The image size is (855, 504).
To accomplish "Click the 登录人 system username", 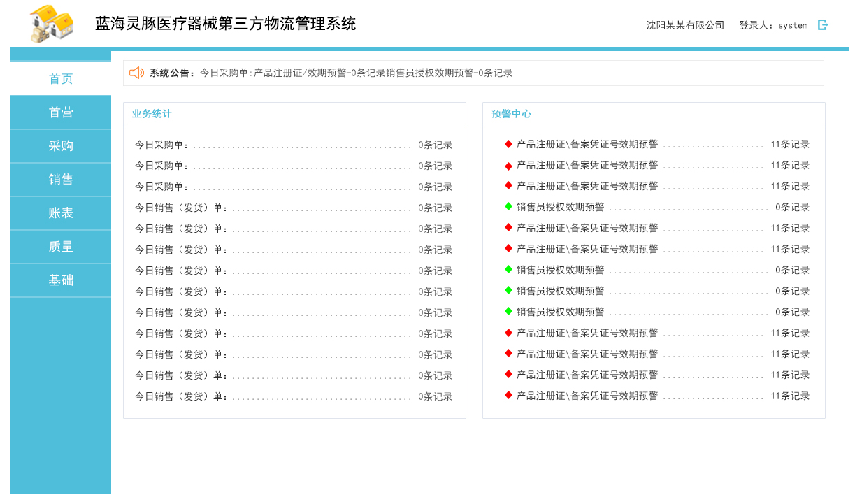I will [x=793, y=25].
